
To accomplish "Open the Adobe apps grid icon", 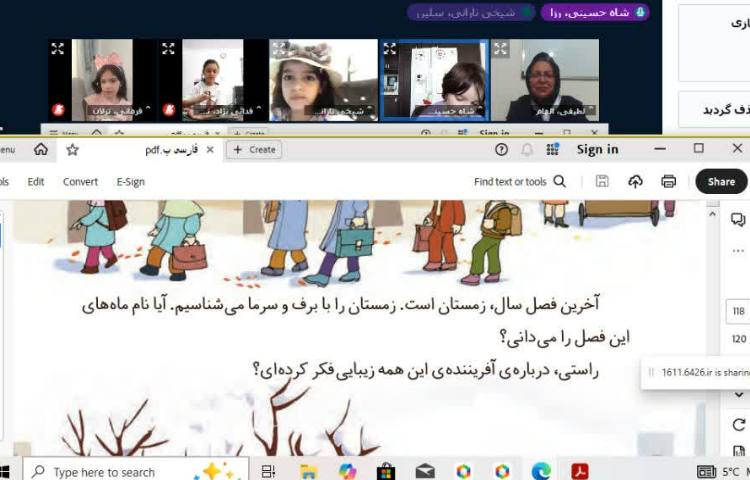I will pyautogui.click(x=552, y=150).
